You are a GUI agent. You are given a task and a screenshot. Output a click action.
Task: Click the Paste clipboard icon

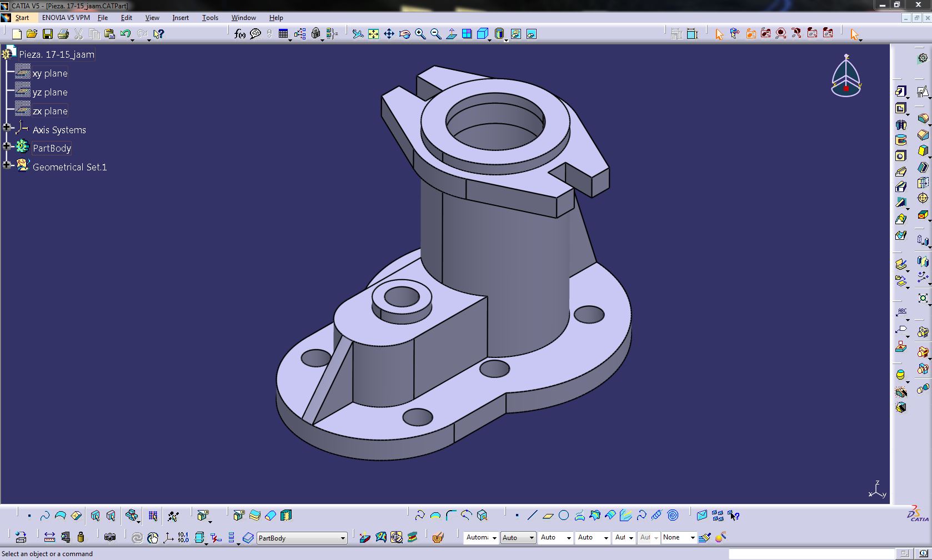[110, 34]
